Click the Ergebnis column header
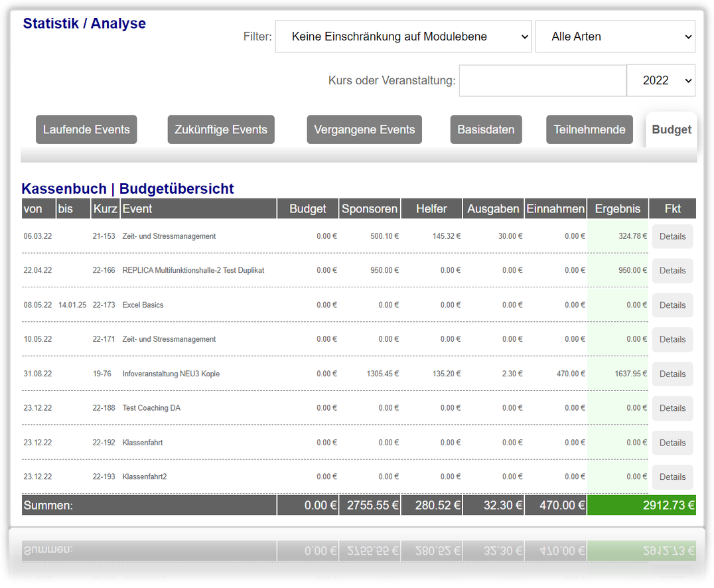Screen dimensions: 714x588 [x=618, y=208]
